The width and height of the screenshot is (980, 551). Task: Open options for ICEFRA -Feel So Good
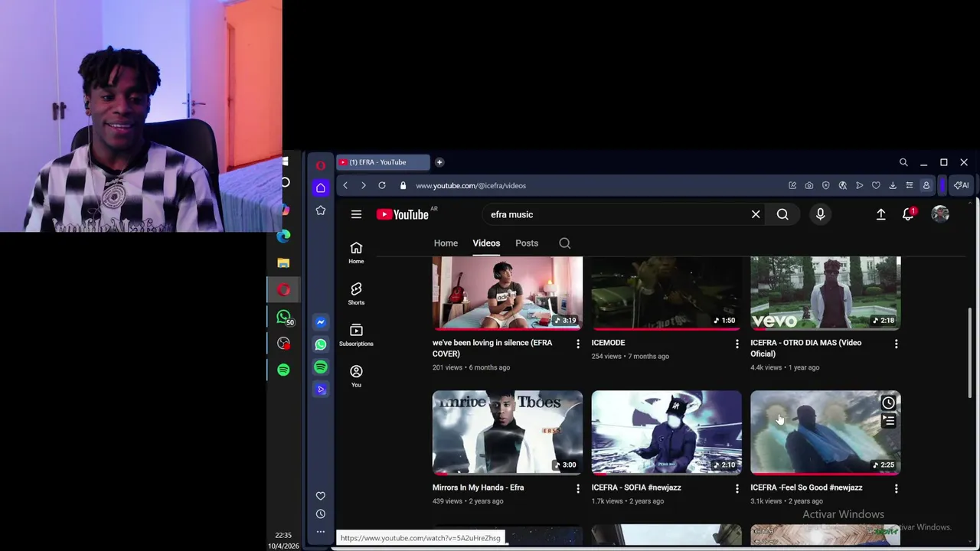coord(897,488)
